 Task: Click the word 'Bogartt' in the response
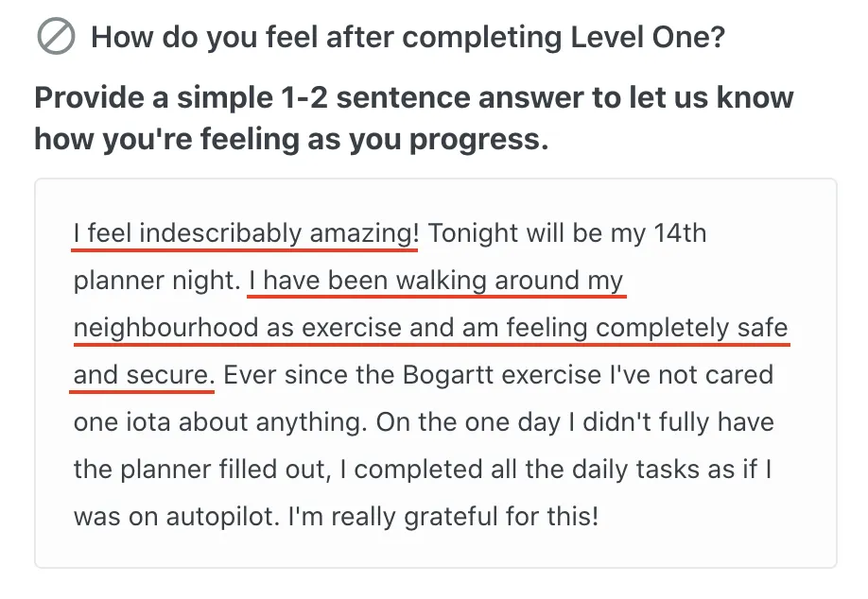[x=448, y=375]
